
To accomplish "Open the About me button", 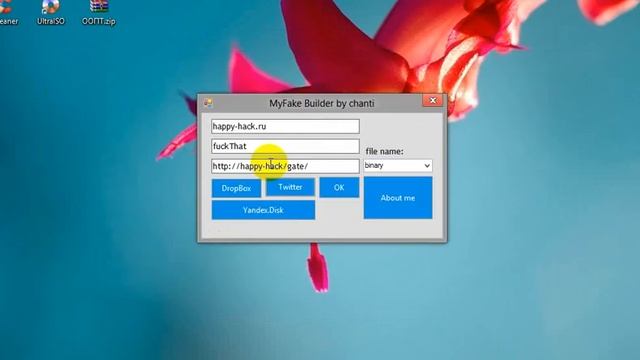I will [398, 198].
